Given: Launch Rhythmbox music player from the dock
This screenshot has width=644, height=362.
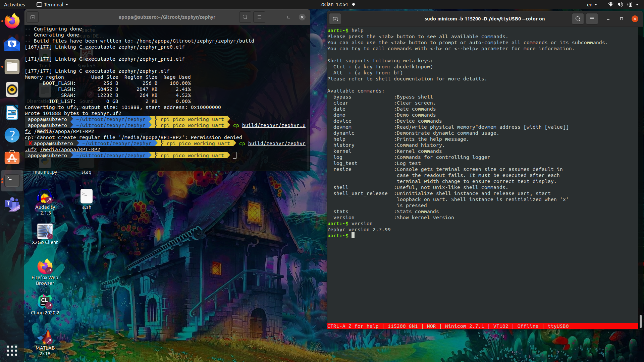Looking at the screenshot, I should click(x=12, y=89).
